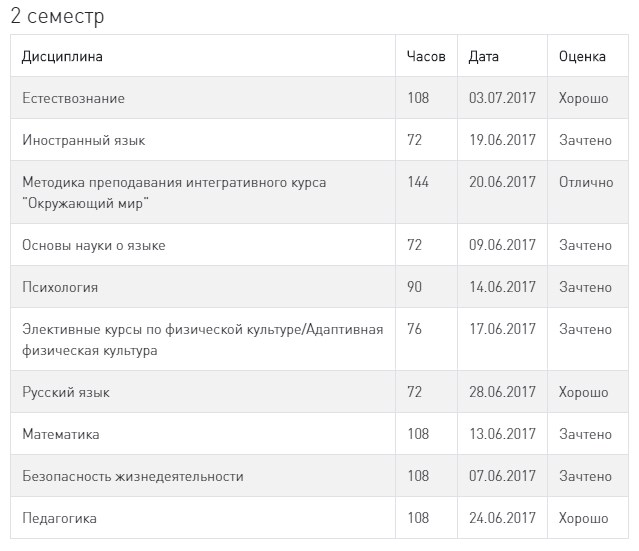Select the 90 hours value for Психология

415,287
